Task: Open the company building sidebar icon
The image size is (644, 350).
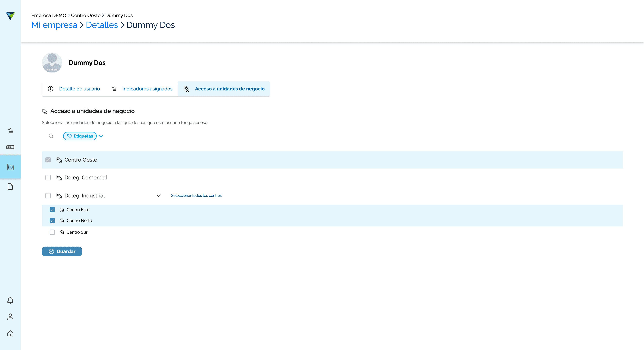Action: point(10,167)
